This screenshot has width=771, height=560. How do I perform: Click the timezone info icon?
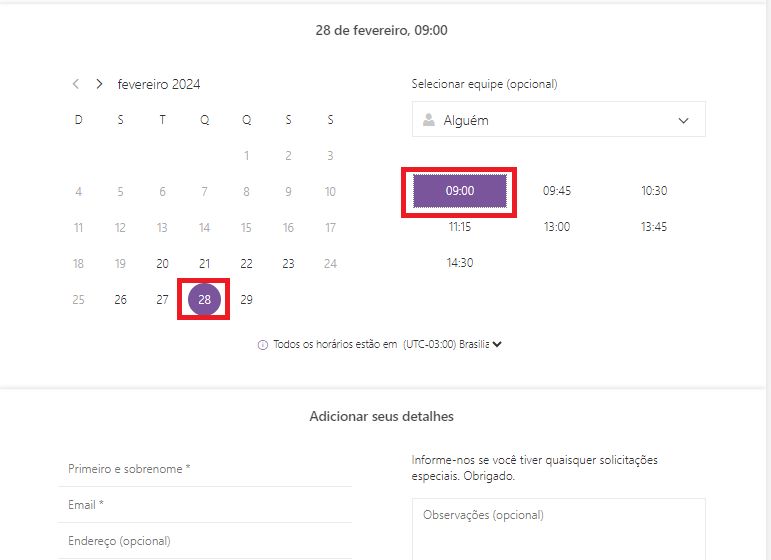coord(263,345)
